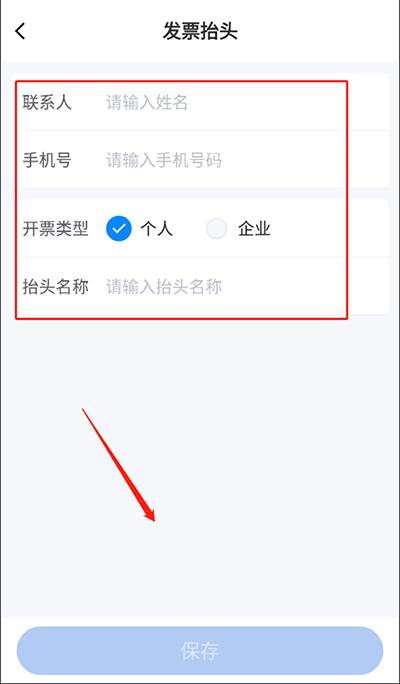This screenshot has width=400, height=684.
Task: Tap the back arrow icon
Action: 20,31
